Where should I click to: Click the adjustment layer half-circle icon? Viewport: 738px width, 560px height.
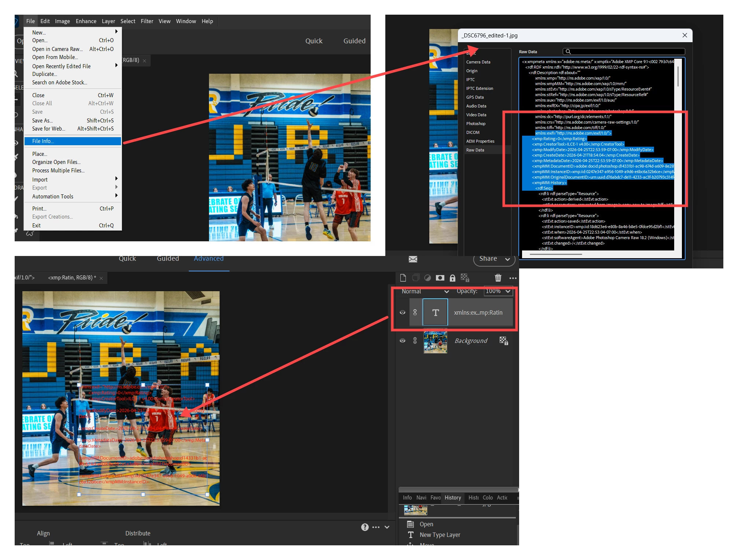[x=427, y=278]
